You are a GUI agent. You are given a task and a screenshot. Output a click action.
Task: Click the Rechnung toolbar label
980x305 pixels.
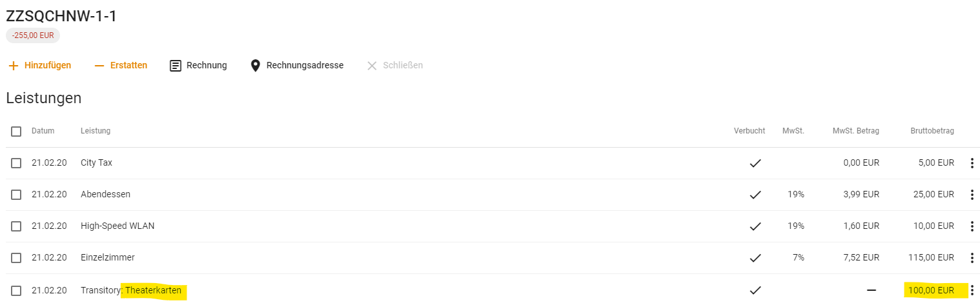[207, 66]
